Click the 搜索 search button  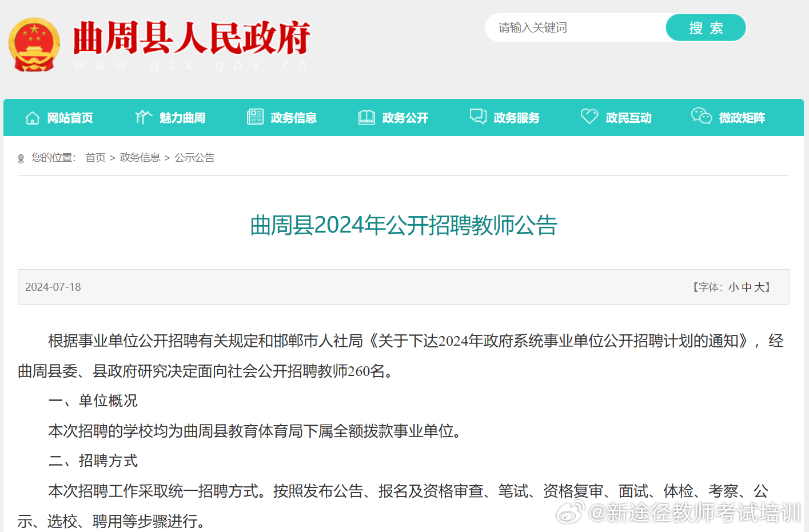[706, 27]
